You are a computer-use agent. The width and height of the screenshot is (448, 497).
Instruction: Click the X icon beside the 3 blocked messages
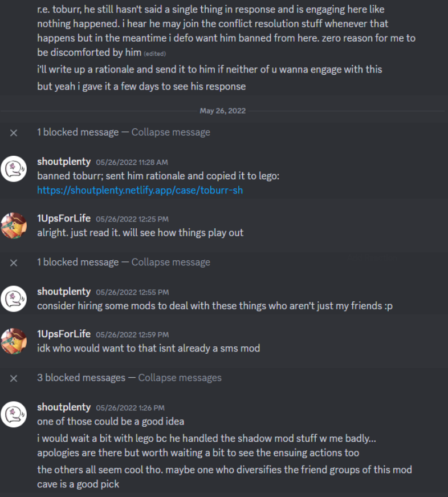14,378
